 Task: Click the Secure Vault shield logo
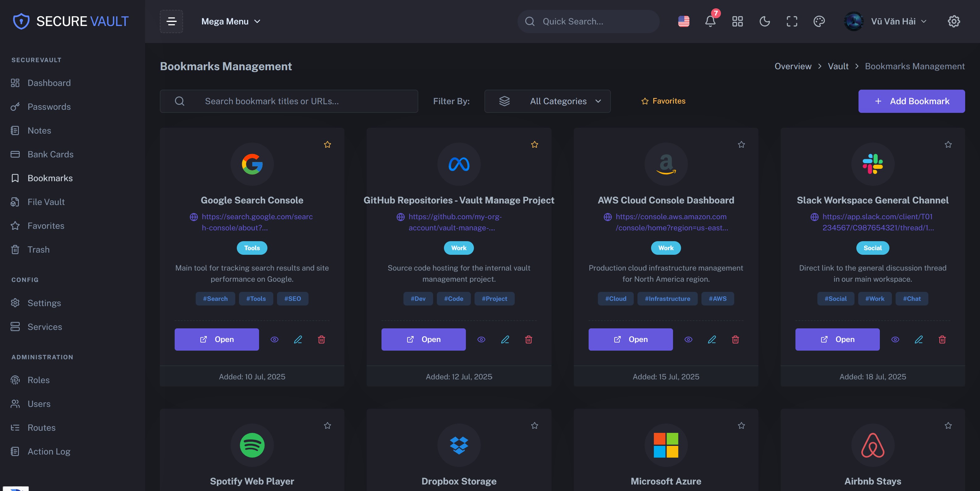[x=21, y=21]
